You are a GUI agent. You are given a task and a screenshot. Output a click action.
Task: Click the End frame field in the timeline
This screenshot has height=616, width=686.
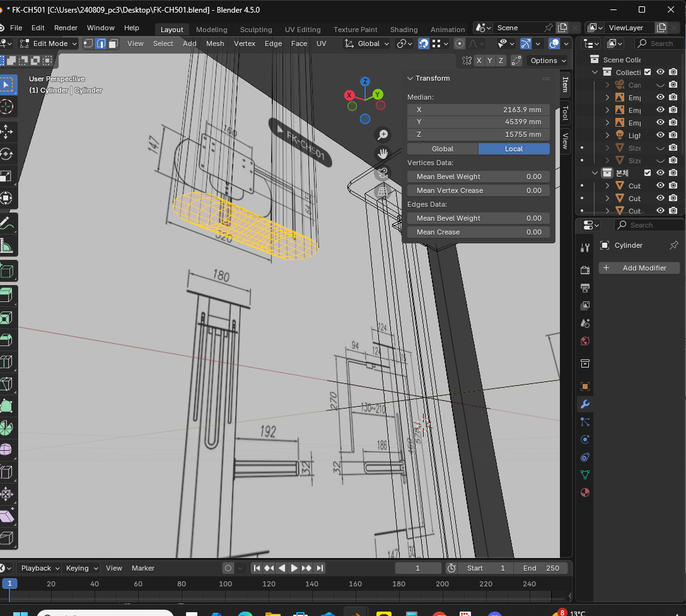[541, 568]
